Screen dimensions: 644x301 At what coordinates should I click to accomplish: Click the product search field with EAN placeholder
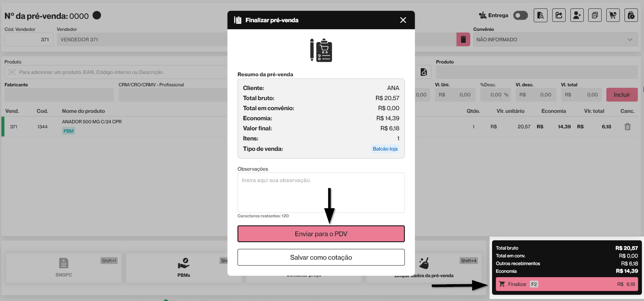(x=116, y=72)
